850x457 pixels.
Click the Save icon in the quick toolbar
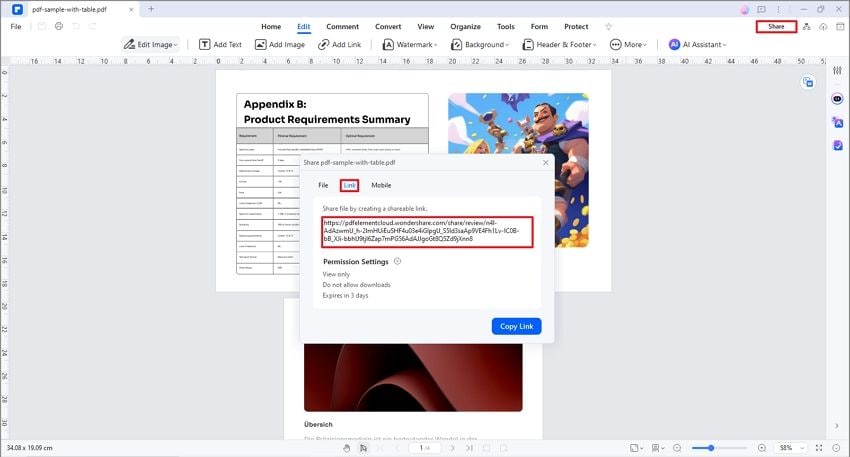[42, 26]
